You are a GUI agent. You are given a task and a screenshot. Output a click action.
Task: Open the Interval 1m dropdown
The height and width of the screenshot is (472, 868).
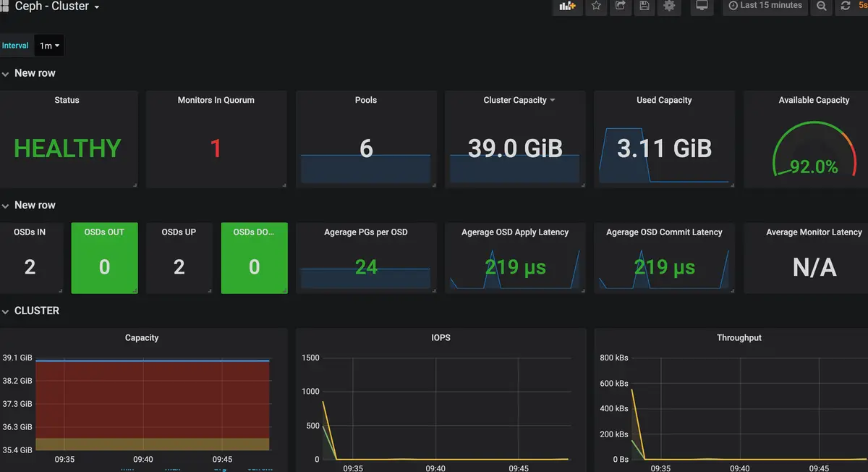point(49,46)
